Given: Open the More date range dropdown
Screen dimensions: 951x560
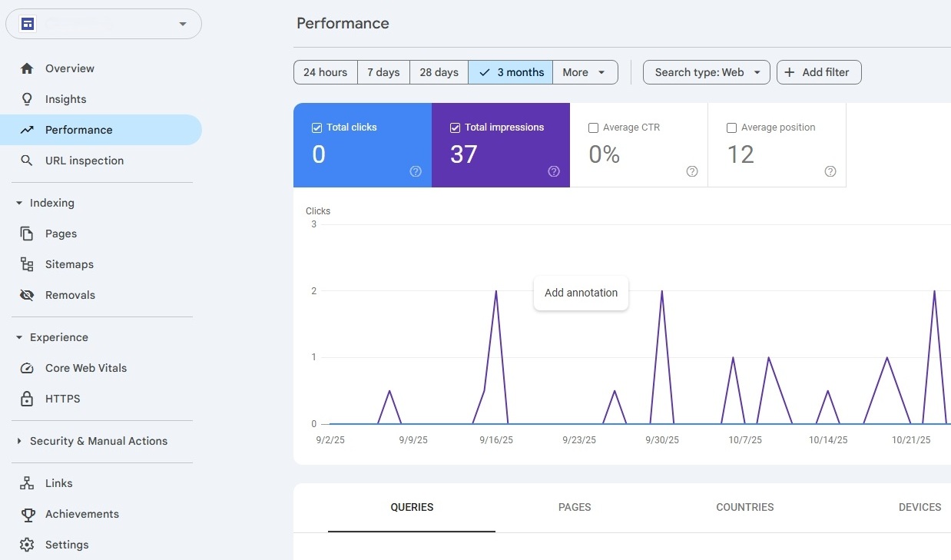Looking at the screenshot, I should click(x=585, y=72).
